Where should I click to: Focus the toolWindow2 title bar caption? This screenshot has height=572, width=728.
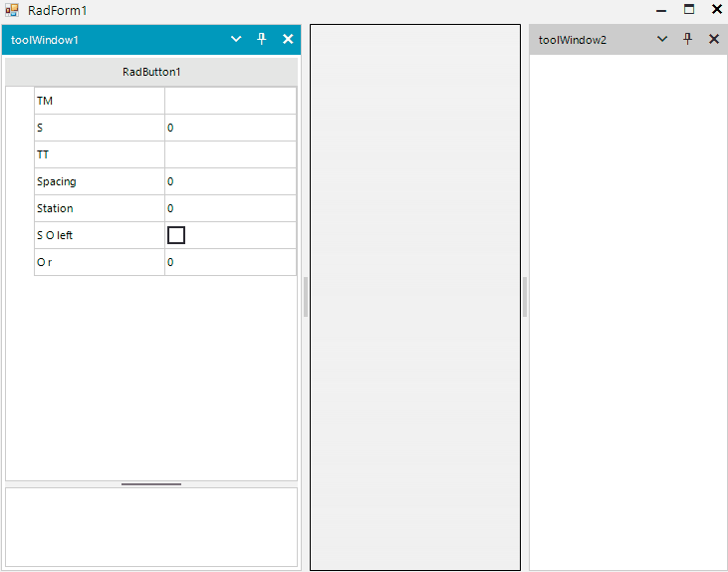[x=573, y=40]
